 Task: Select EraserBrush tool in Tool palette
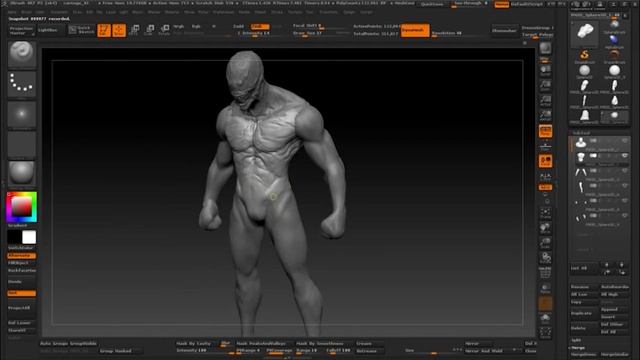tap(614, 56)
